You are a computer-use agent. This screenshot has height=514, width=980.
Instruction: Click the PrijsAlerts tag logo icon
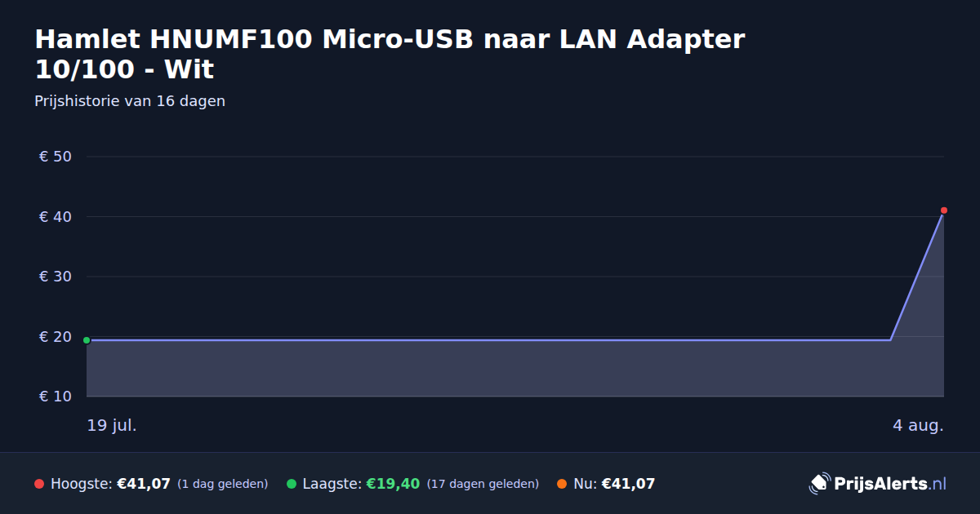pos(819,483)
